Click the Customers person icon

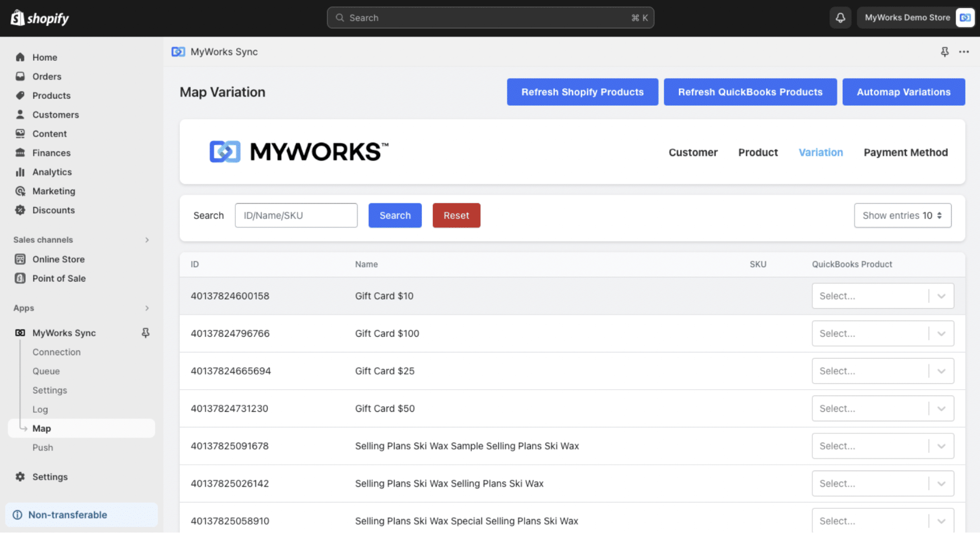point(20,114)
